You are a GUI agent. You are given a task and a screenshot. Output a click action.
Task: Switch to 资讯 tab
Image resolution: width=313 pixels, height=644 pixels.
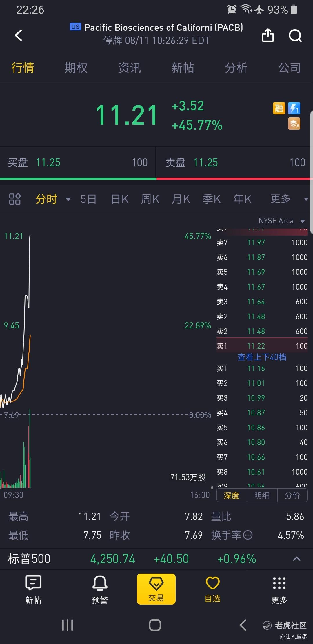point(130,68)
